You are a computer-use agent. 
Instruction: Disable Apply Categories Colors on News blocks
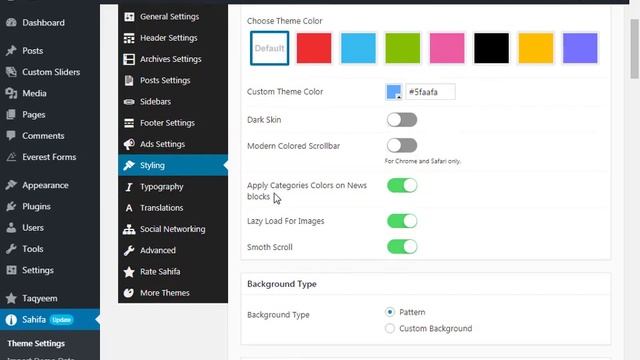tap(402, 185)
